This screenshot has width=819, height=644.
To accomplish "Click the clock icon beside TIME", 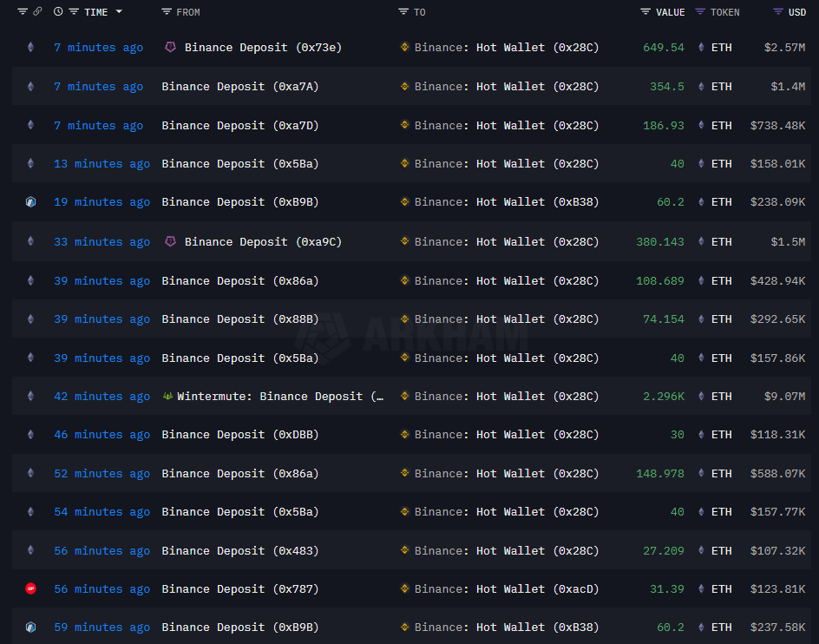I will tap(58, 11).
